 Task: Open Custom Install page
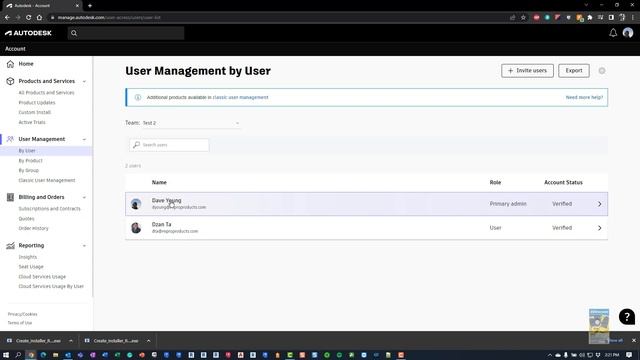pos(35,113)
